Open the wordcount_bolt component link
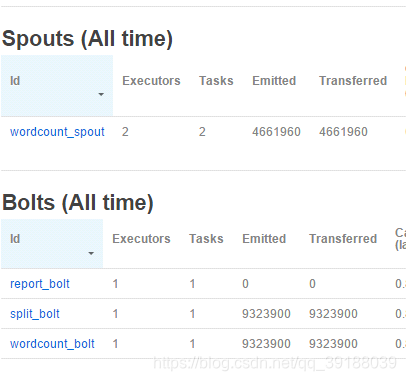The height and width of the screenshot is (381, 406). tap(52, 344)
